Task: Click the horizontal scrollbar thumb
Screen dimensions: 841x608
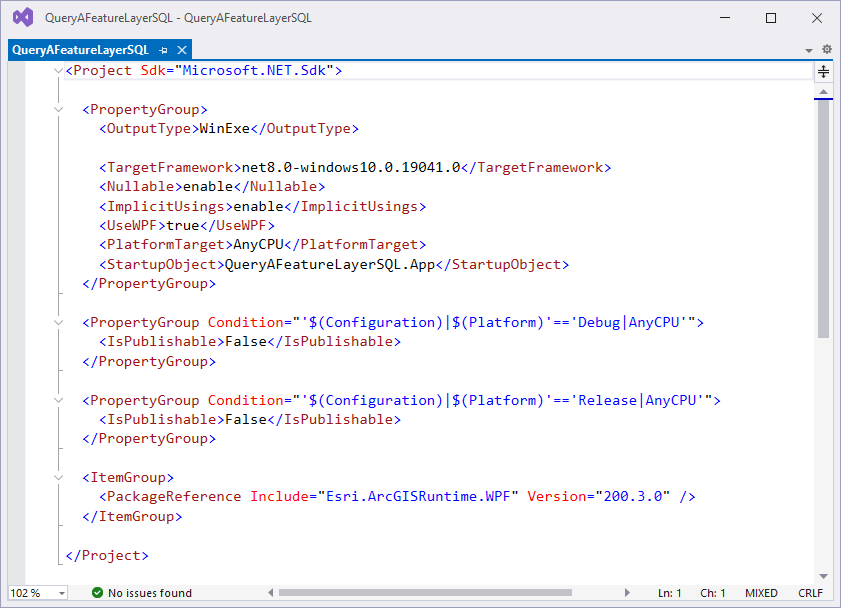Action: pyautogui.click(x=425, y=592)
